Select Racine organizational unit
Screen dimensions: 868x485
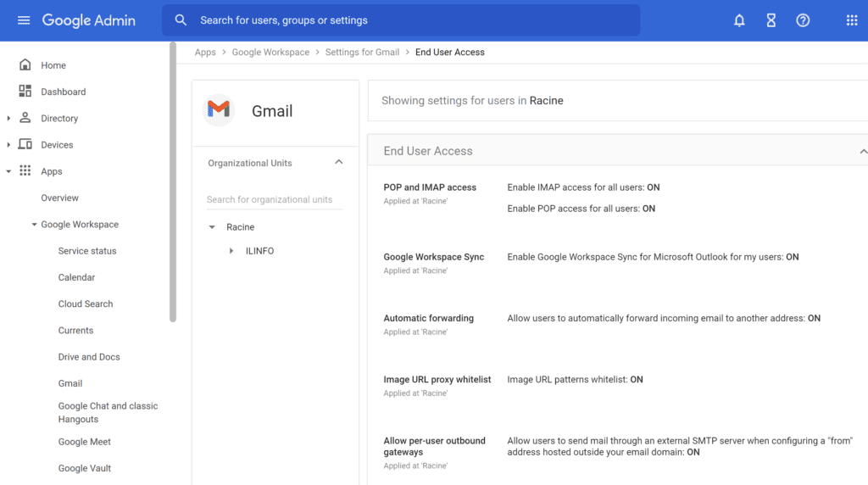240,227
